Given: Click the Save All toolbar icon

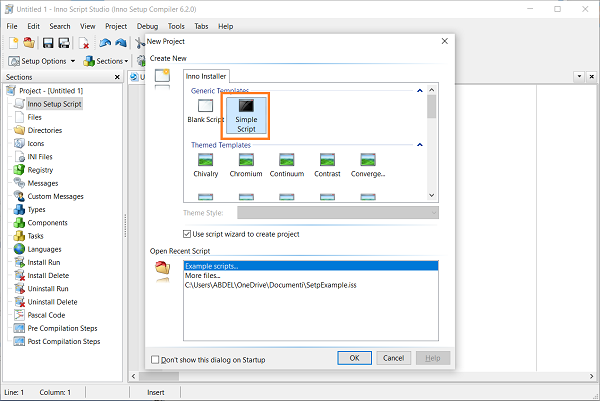Looking at the screenshot, I should (x=64, y=43).
